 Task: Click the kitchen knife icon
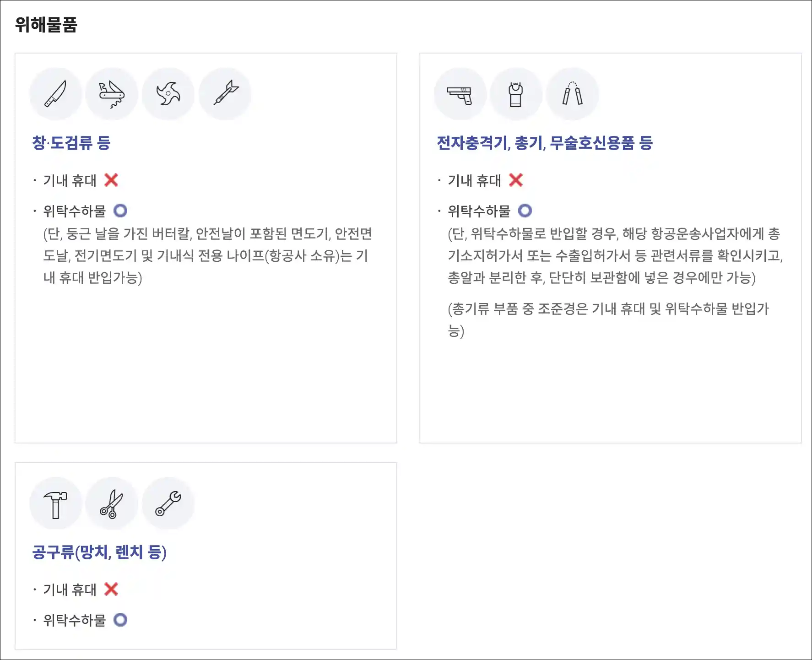tap(56, 94)
